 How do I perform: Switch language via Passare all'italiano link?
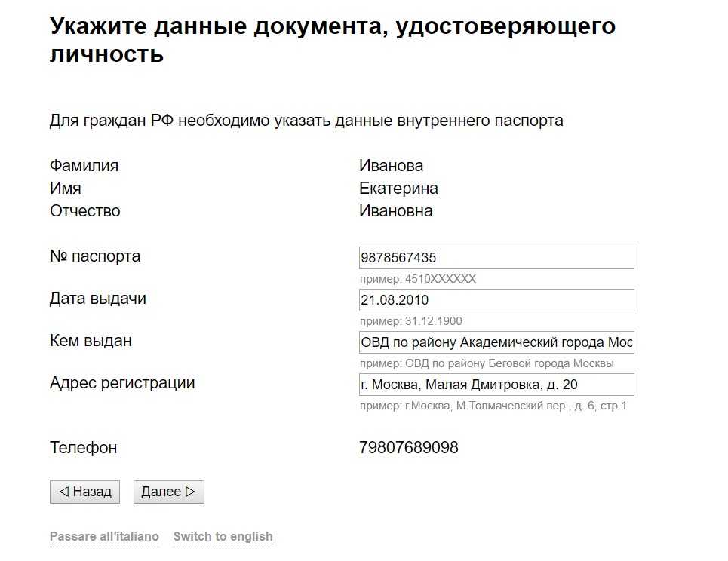104,537
